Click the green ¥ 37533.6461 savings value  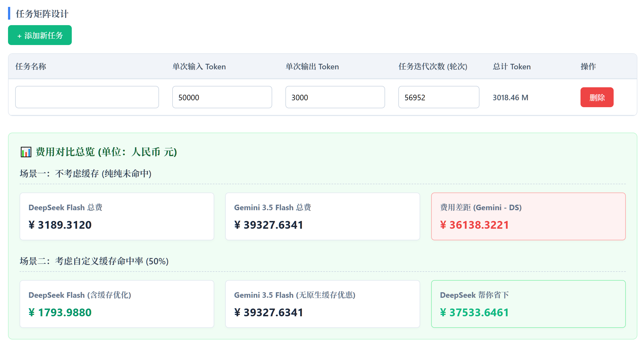474,312
